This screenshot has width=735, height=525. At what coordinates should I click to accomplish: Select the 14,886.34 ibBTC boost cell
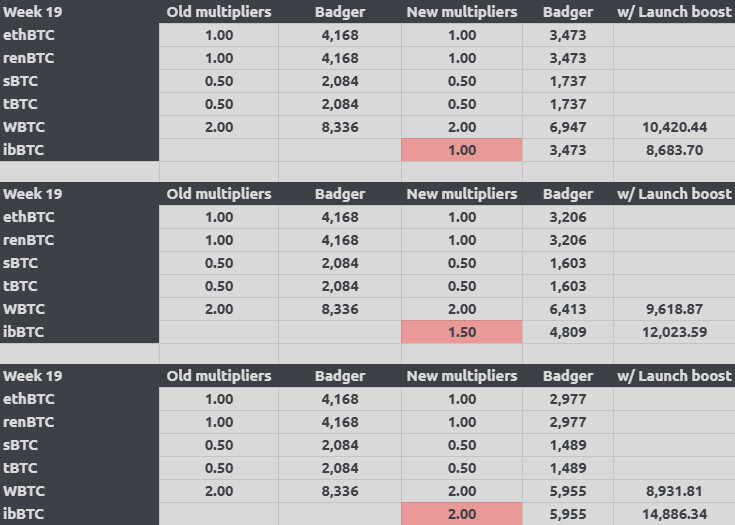click(x=674, y=514)
